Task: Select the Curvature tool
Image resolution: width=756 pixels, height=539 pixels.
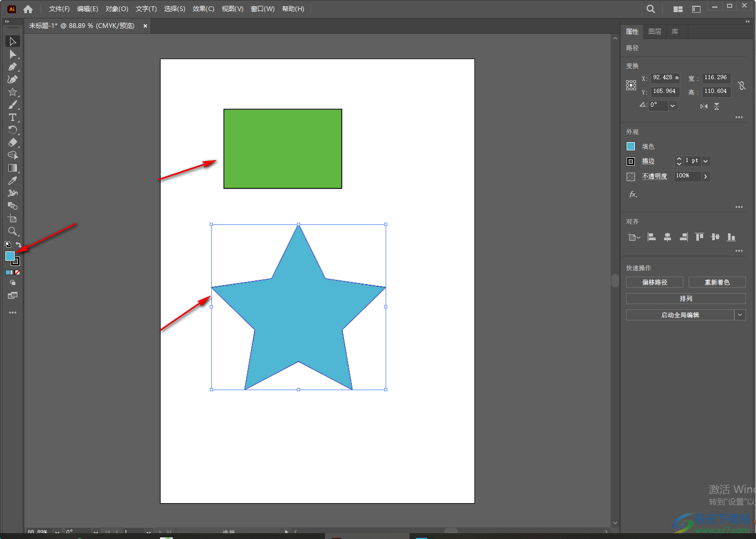Action: tap(13, 79)
